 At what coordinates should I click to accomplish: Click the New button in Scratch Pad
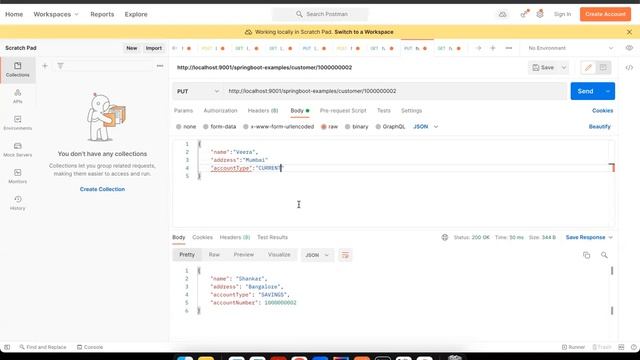pos(132,48)
